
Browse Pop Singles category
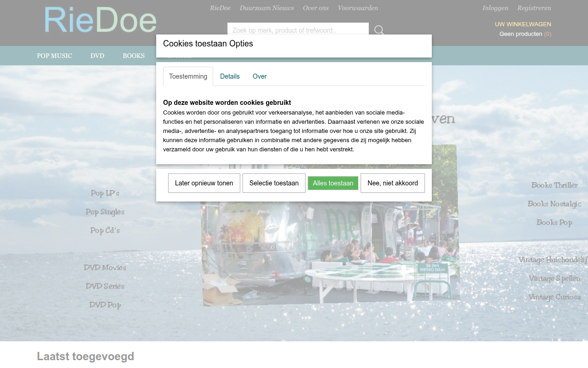click(105, 212)
